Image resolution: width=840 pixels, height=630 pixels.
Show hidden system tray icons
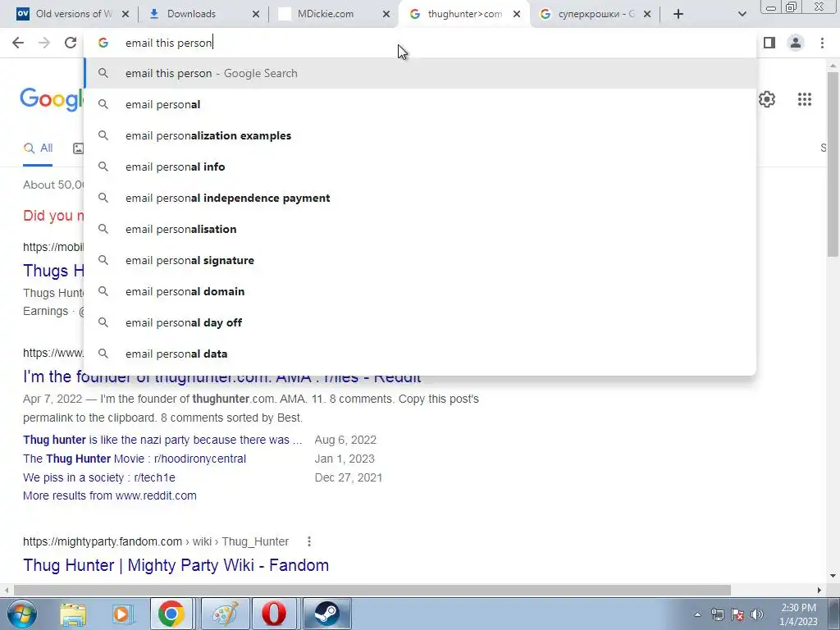tap(697, 614)
